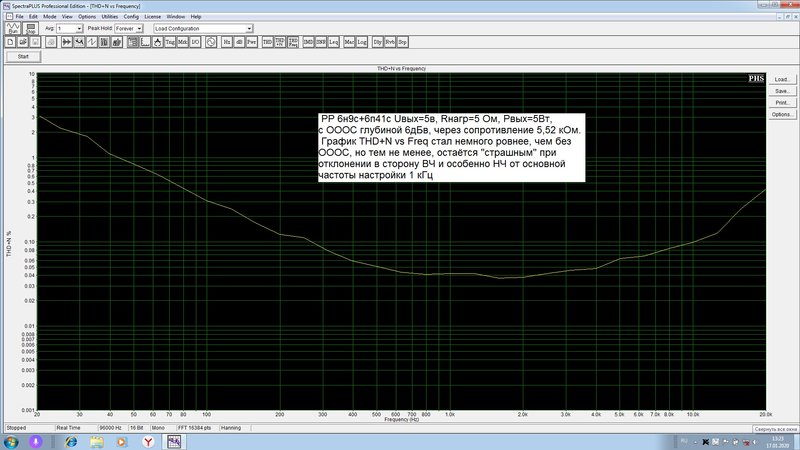
Task: Open the Peak Hold Forever dropdown
Action: point(139,29)
